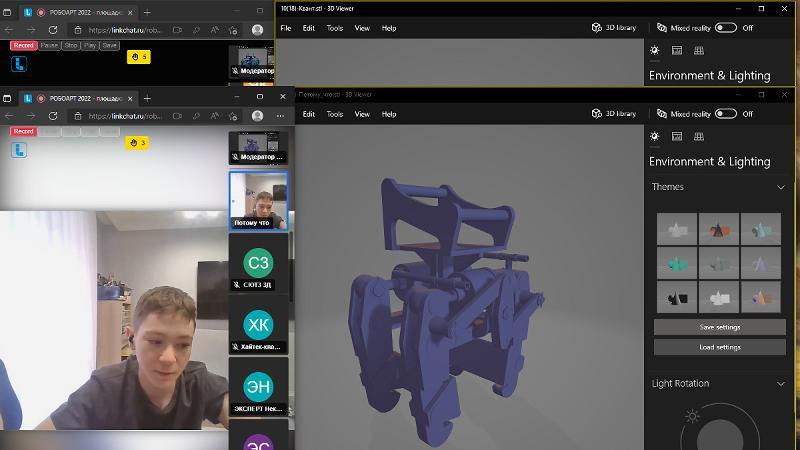
Task: Open the three-dot menu in the lower browser
Action: [280, 116]
